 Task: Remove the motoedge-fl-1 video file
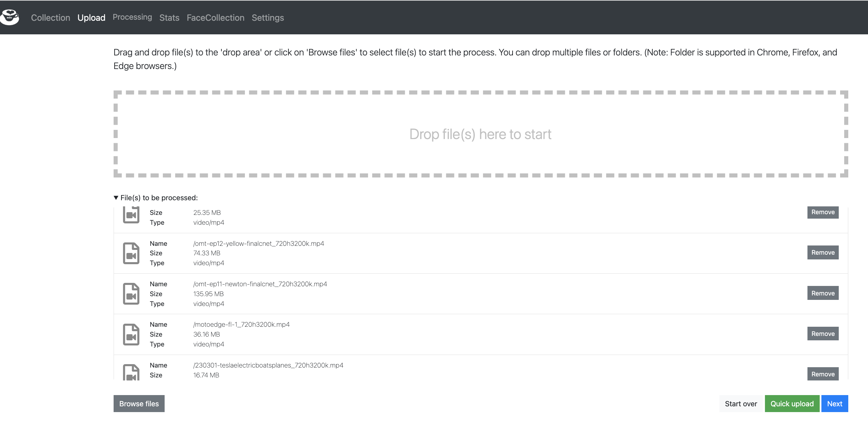coord(823,334)
